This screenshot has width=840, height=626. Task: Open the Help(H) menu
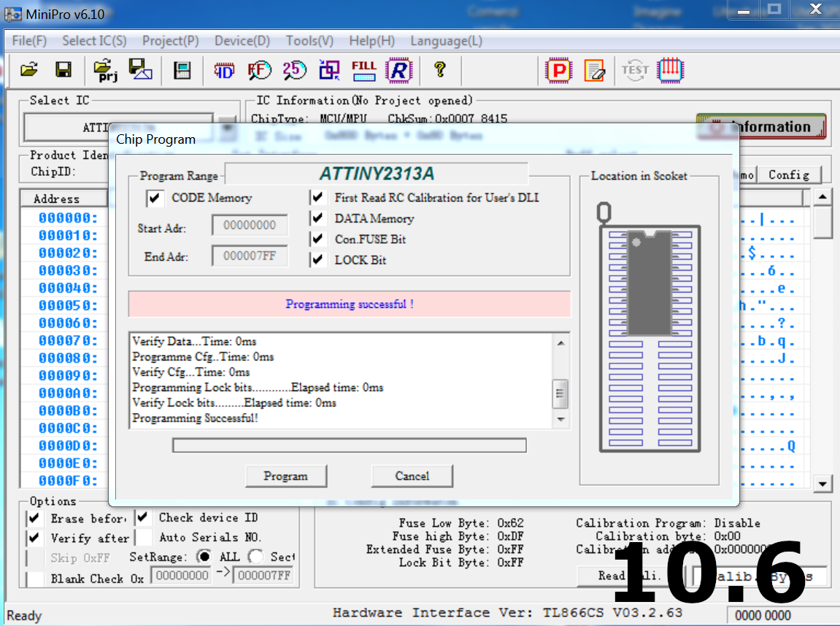(x=371, y=41)
